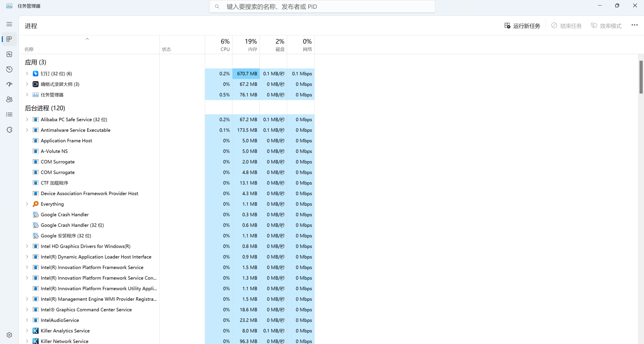Sort by the 状态 column header
Image resolution: width=644 pixels, height=344 pixels.
pos(182,45)
